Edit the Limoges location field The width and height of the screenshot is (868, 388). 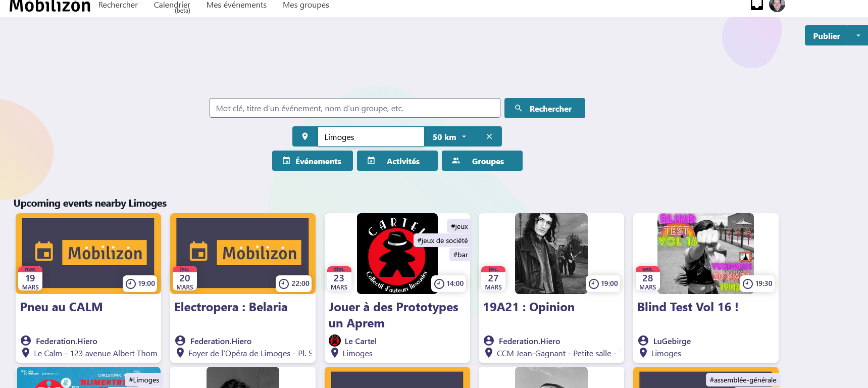tap(371, 136)
